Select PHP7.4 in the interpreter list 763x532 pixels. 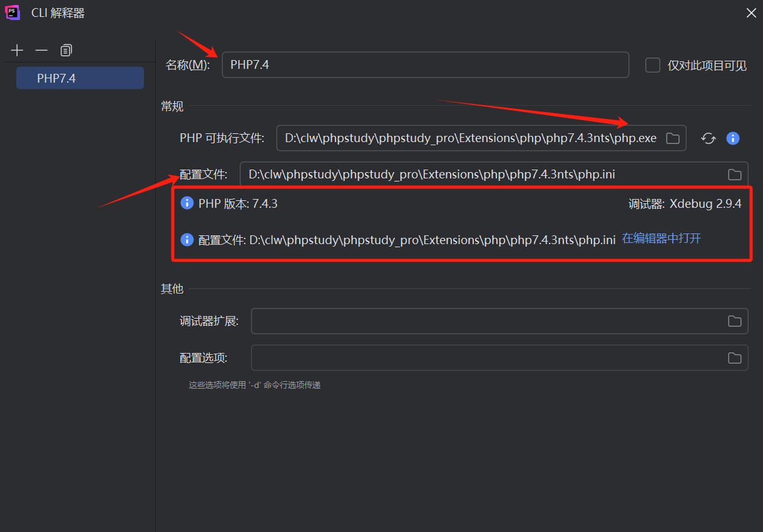coord(80,78)
